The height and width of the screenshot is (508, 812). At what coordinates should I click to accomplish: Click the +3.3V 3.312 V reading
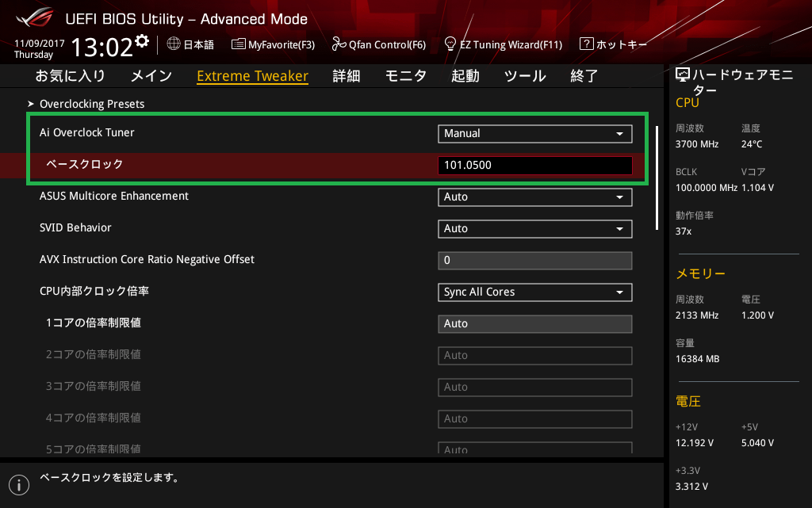tap(691, 487)
